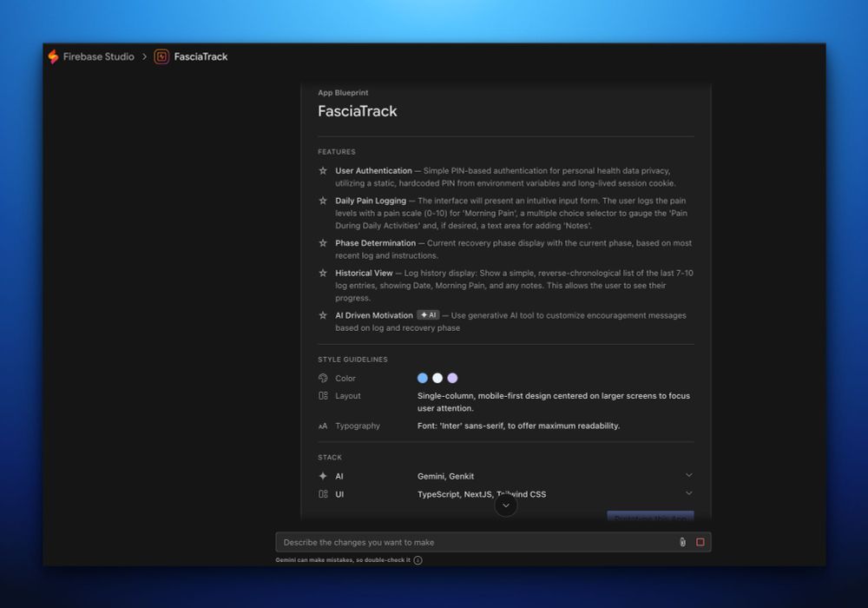Pick the white color swatch

437,378
